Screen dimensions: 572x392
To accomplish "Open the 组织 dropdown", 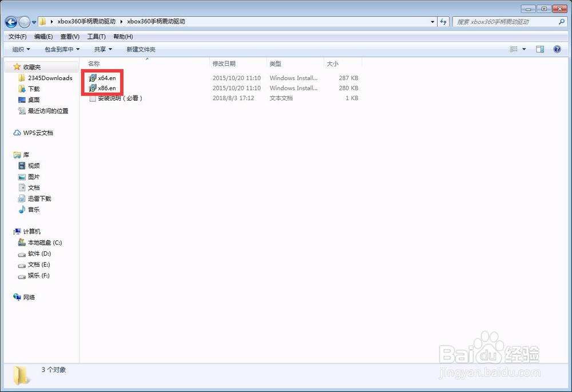I will pos(21,49).
